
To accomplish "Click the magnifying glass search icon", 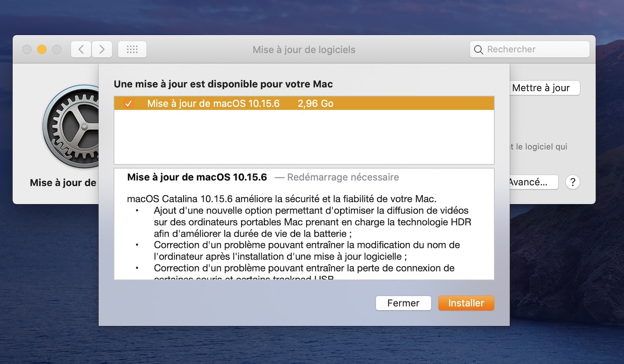I will click(479, 49).
